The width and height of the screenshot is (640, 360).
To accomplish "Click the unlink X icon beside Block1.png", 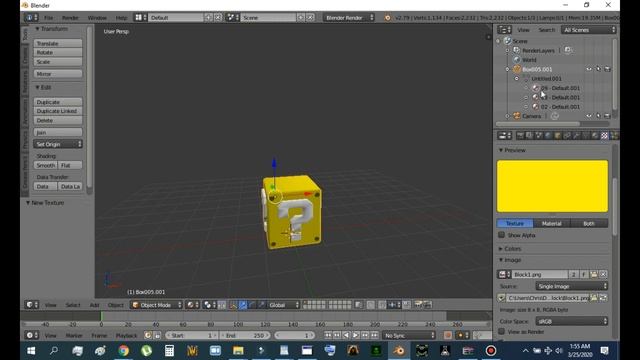I will pos(603,274).
